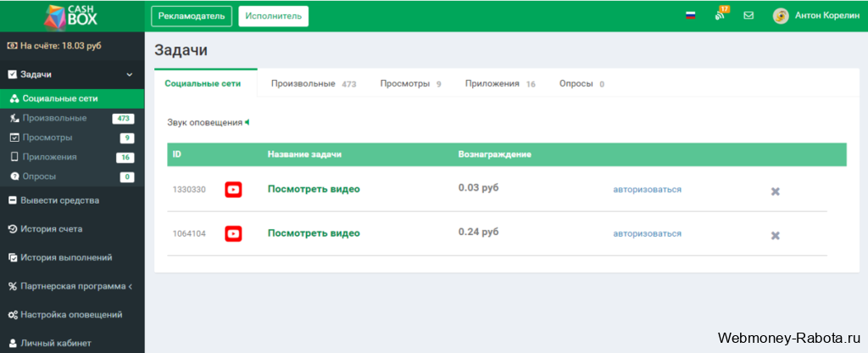Open the Социальные сети tab
868x353 pixels.
[x=203, y=84]
